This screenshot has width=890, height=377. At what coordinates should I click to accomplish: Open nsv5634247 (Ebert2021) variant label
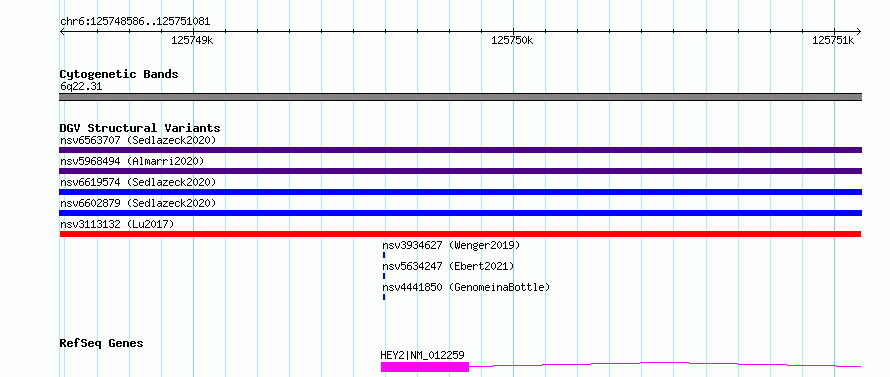(x=448, y=266)
